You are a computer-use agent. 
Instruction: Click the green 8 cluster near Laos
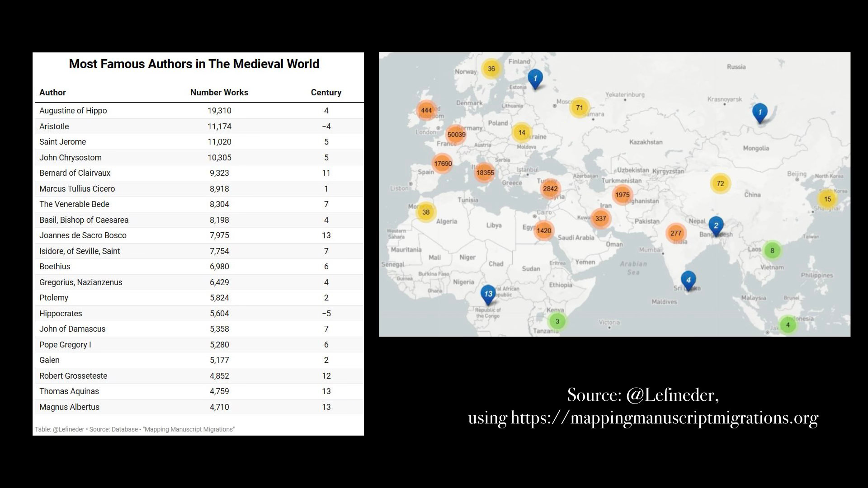[x=772, y=250]
